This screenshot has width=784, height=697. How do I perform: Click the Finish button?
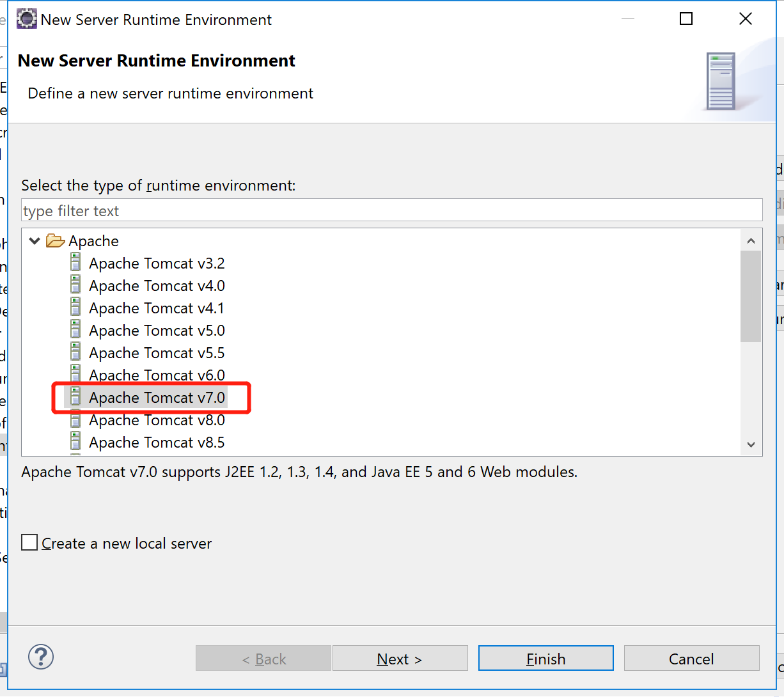[545, 659]
